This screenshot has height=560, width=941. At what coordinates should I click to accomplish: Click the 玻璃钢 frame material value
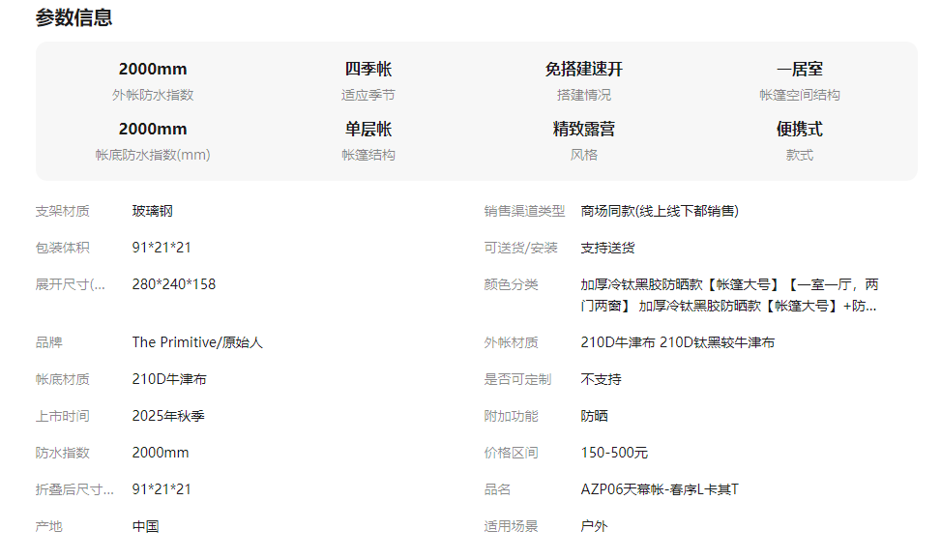[x=153, y=211]
